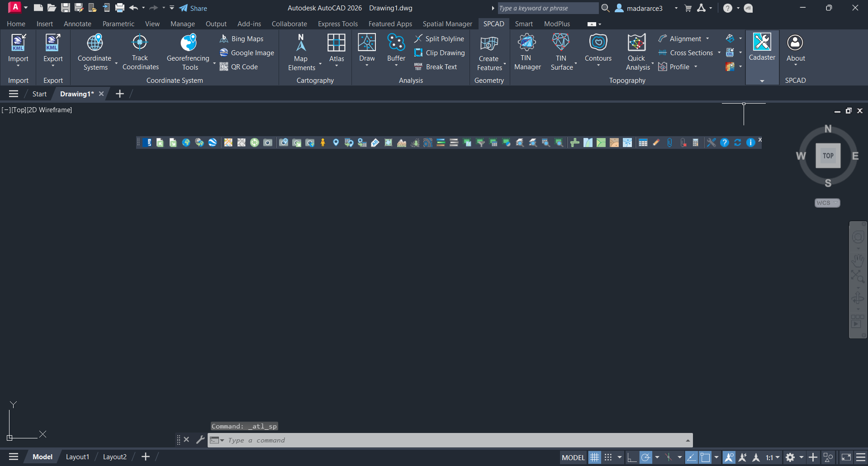This screenshot has width=868, height=466.
Task: Click the KML Export icon
Action: point(53,43)
